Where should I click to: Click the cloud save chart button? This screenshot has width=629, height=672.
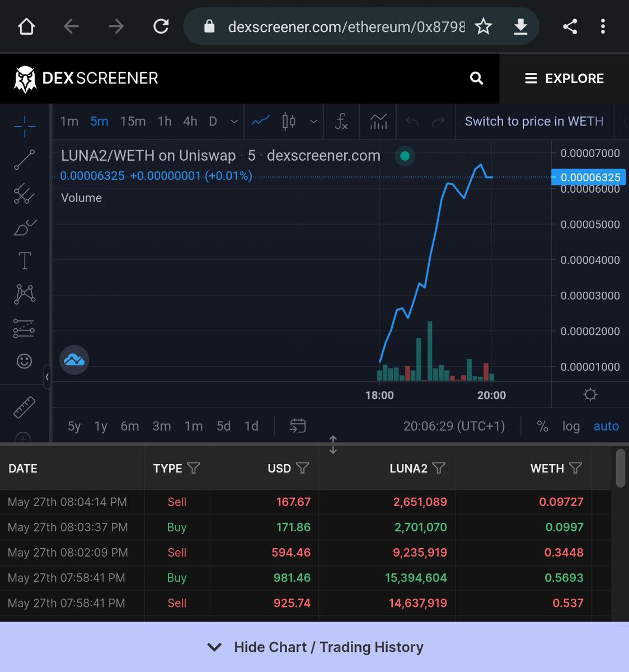click(x=74, y=360)
